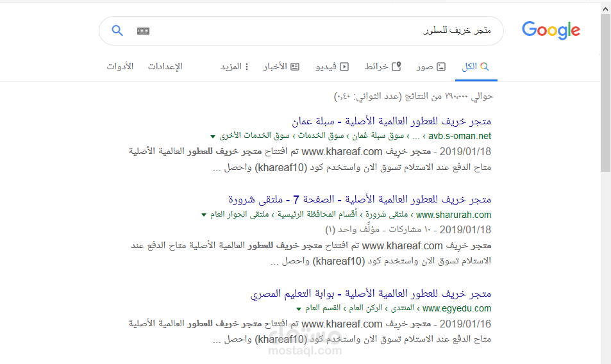Open the on-screen keyboard icon
The height and width of the screenshot is (364, 611).
click(144, 31)
